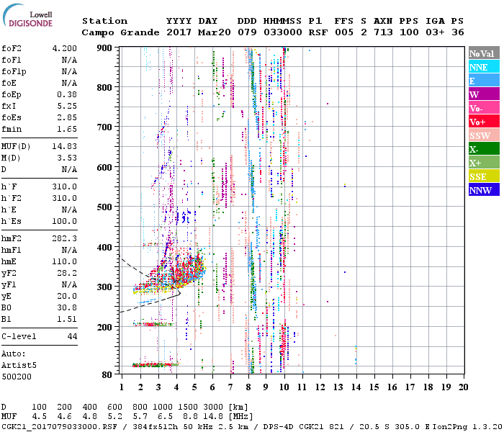Click the Es trace near 100 km
504x432 pixels.
[156, 365]
